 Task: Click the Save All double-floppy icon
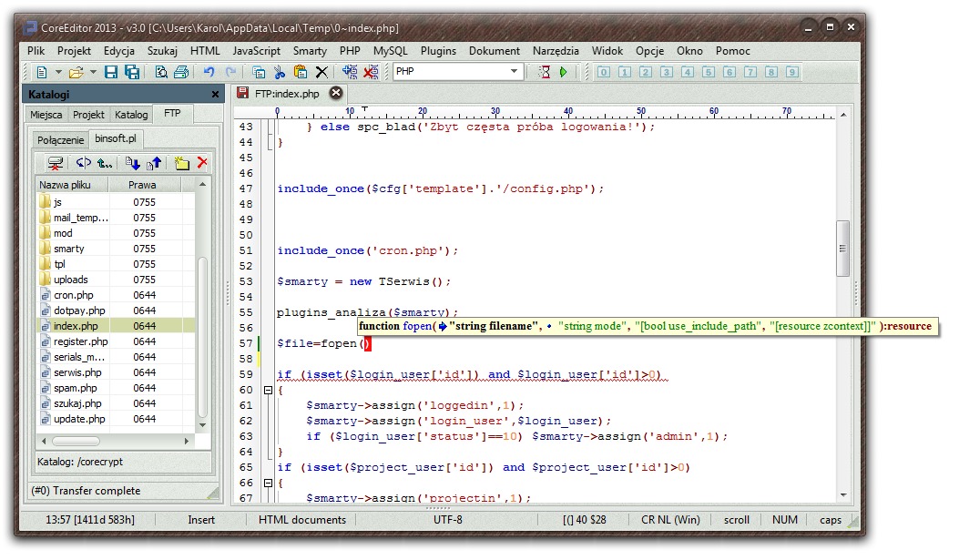(131, 72)
